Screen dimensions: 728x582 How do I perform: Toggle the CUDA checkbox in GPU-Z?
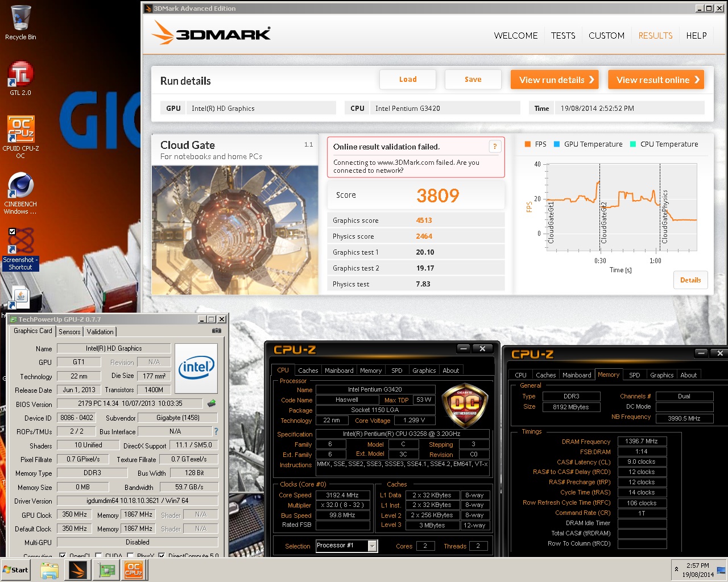point(99,555)
